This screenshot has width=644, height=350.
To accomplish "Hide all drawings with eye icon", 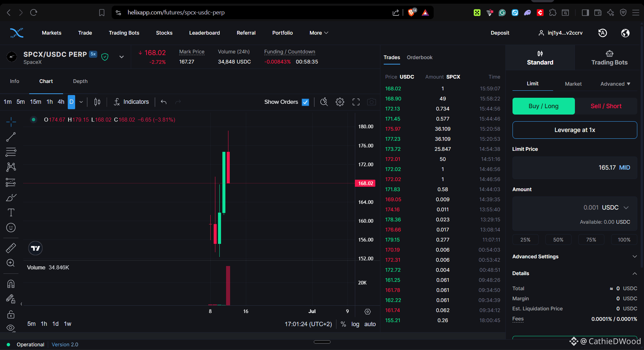I will [x=11, y=328].
